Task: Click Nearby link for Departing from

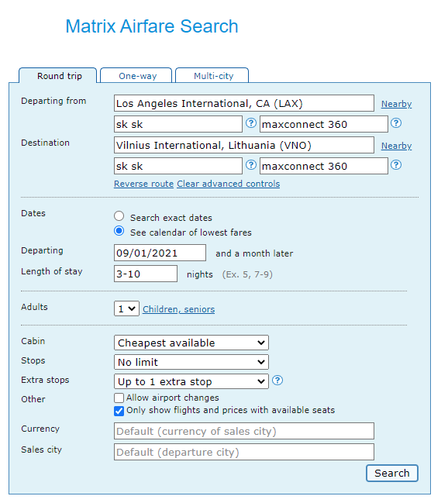Action: (x=396, y=104)
